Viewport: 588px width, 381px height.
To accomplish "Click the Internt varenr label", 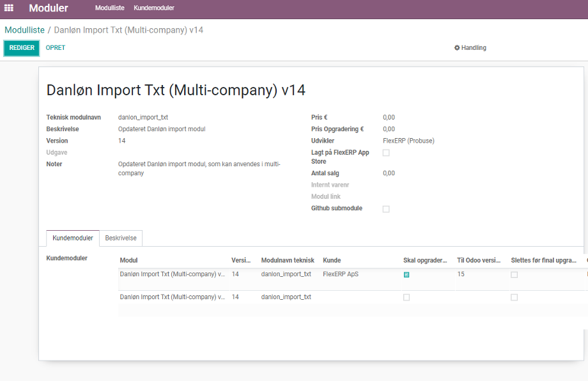I will [x=330, y=185].
